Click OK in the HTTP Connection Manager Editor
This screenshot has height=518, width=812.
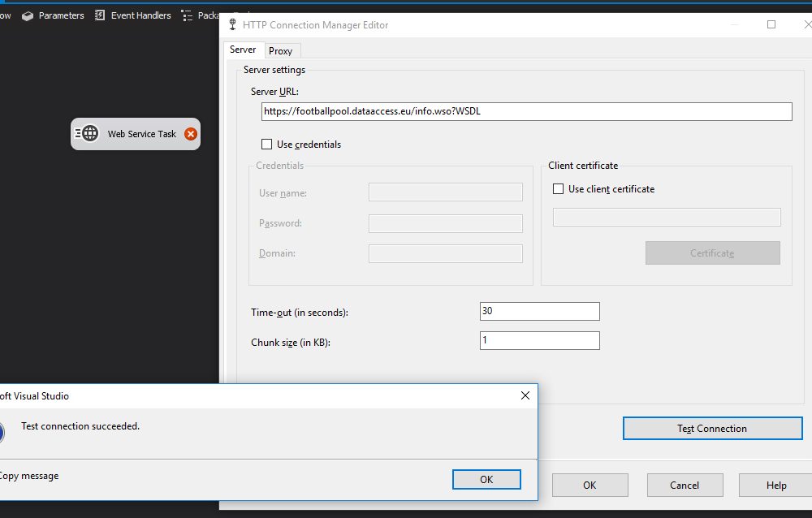point(590,486)
